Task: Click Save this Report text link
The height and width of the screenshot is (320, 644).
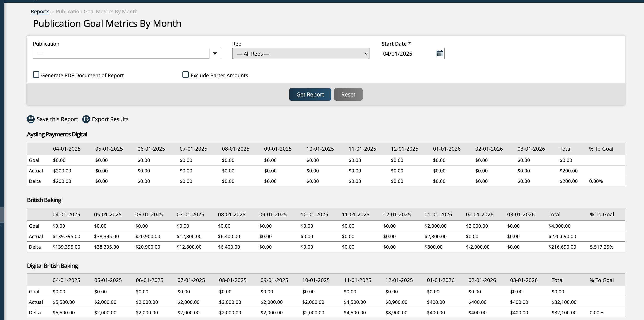Action: click(x=57, y=119)
